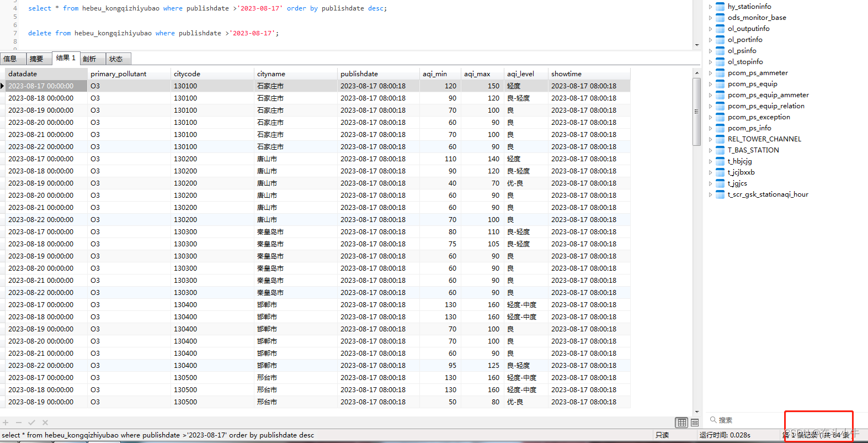
Task: Open the 摘要 tab
Action: (38, 59)
